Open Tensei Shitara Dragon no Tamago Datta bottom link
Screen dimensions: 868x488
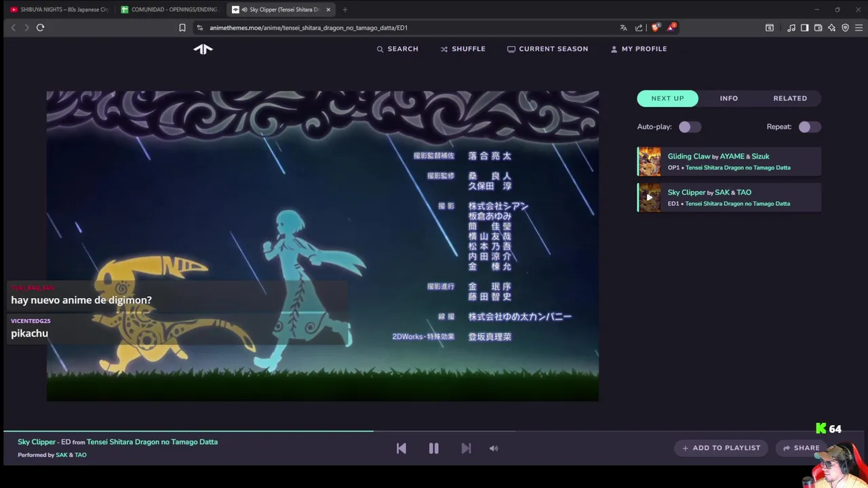pos(152,442)
